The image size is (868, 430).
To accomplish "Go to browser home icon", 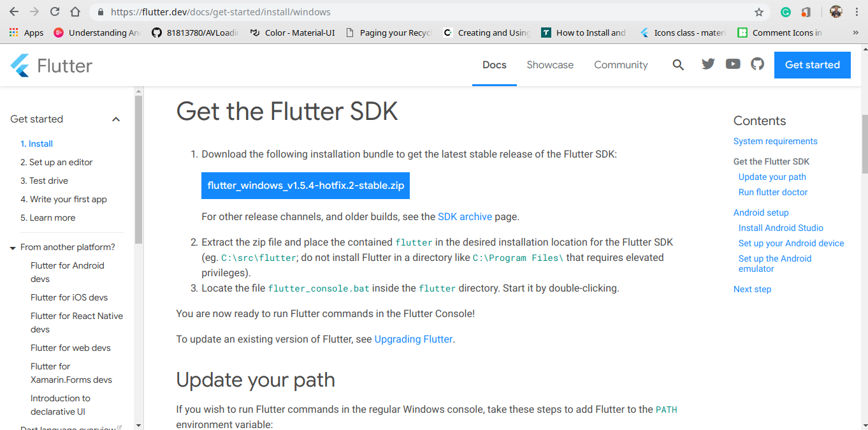I will pos(75,11).
